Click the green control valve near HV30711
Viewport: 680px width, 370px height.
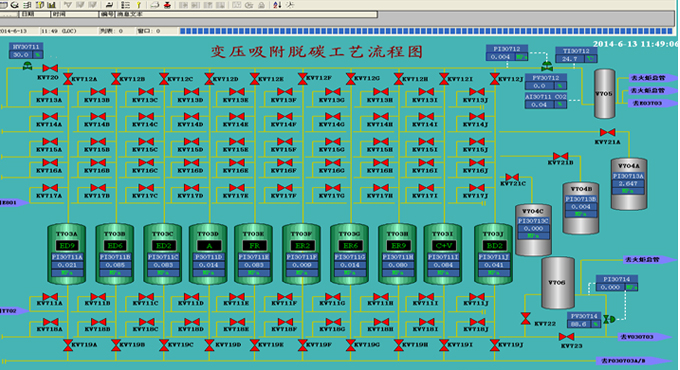27,65
